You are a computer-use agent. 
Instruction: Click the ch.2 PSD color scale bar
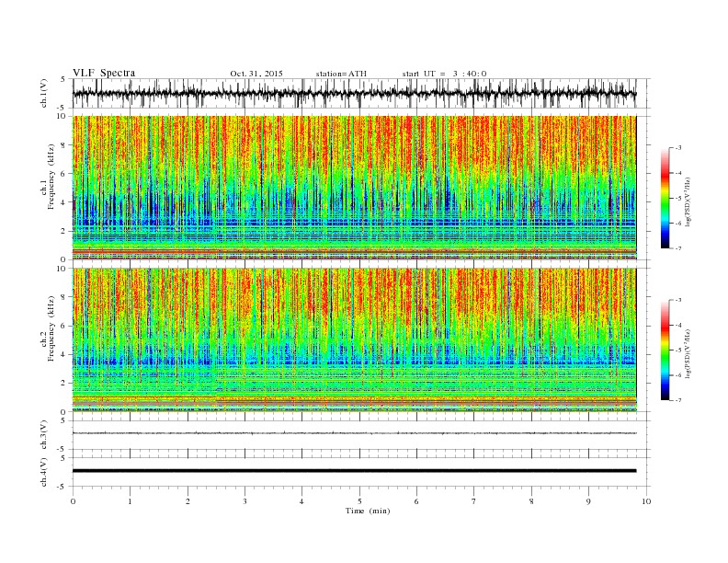[x=665, y=350]
